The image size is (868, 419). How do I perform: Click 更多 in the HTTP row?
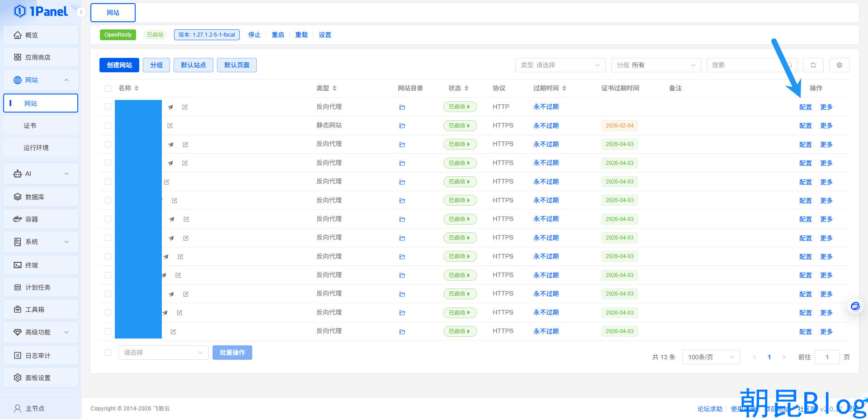(826, 107)
